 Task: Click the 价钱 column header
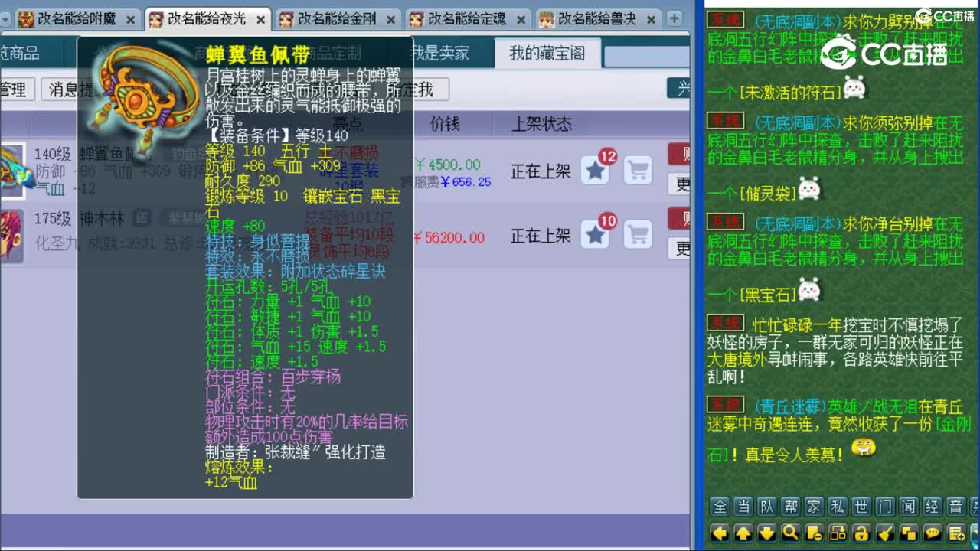tap(445, 123)
